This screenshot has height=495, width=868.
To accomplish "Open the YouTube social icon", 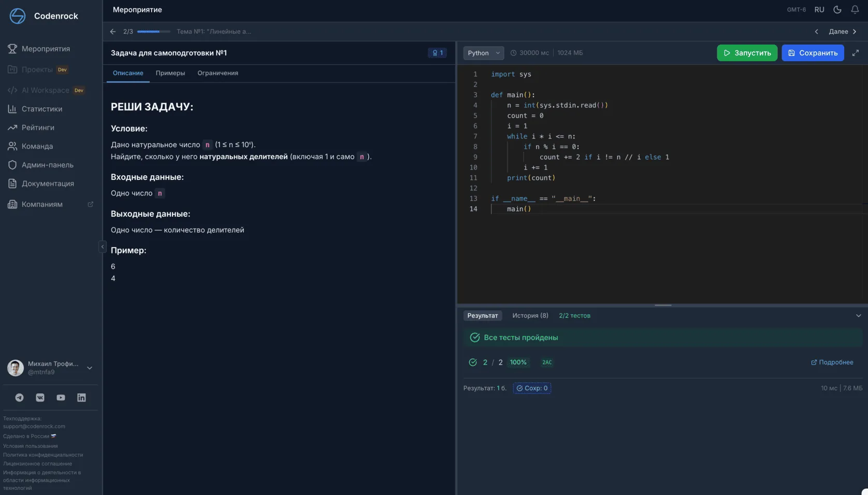I will click(x=61, y=398).
